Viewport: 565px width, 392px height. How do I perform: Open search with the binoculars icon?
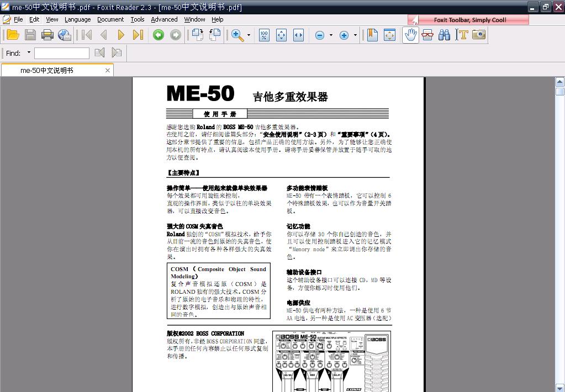(444, 35)
